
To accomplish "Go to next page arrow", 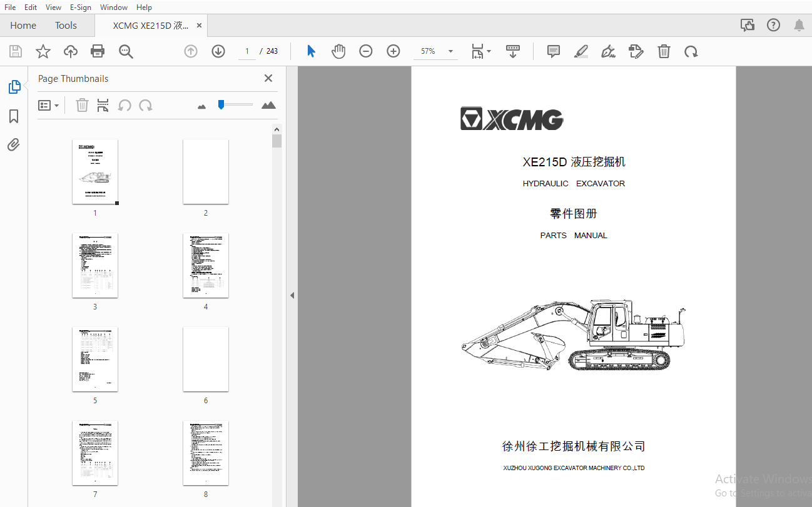I will tap(218, 51).
